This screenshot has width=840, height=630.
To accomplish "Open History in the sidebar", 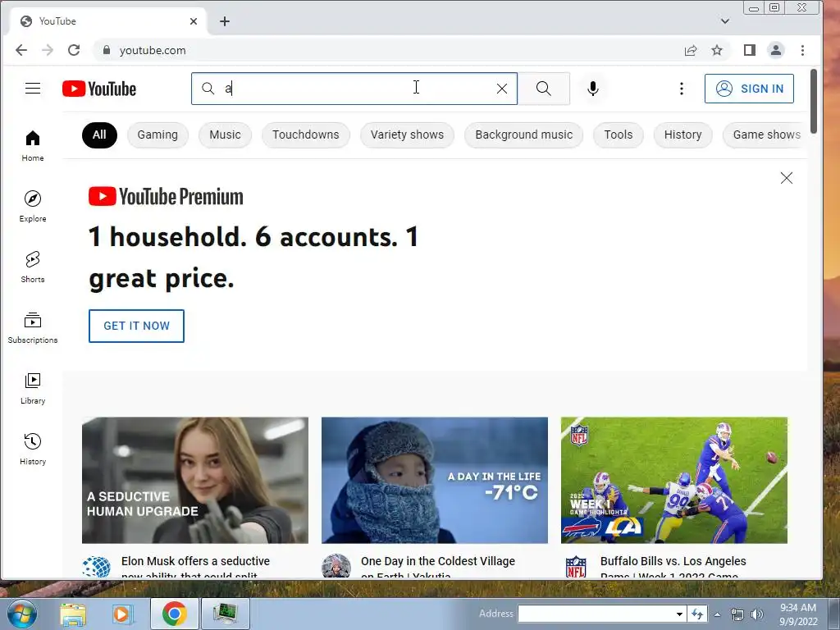I will (33, 449).
